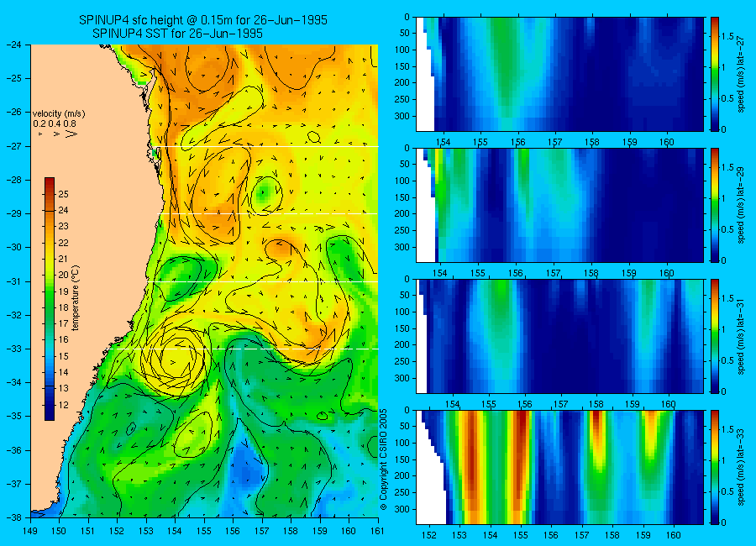Click the -38 latitude label on the map axis
Screen dimensions: 756x546
[13, 517]
